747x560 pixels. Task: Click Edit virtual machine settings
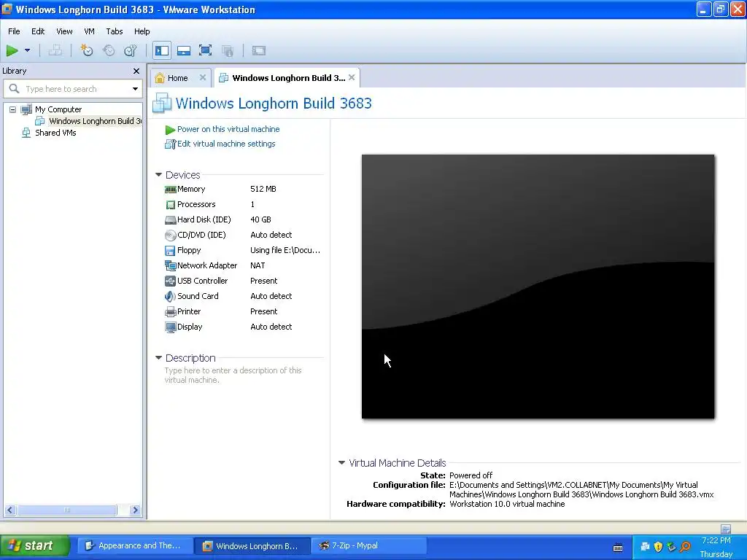[226, 144]
